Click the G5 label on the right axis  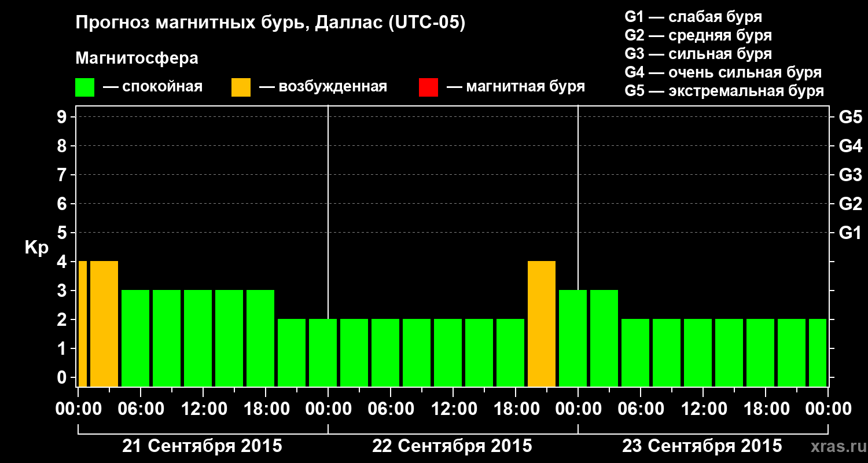click(x=850, y=117)
